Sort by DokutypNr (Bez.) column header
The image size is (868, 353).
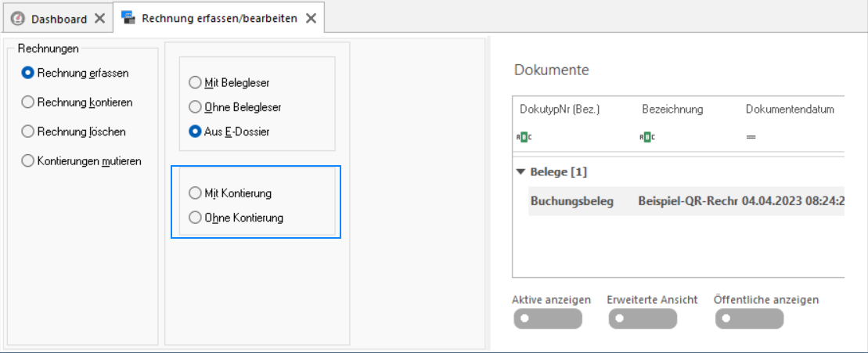pyautogui.click(x=560, y=110)
